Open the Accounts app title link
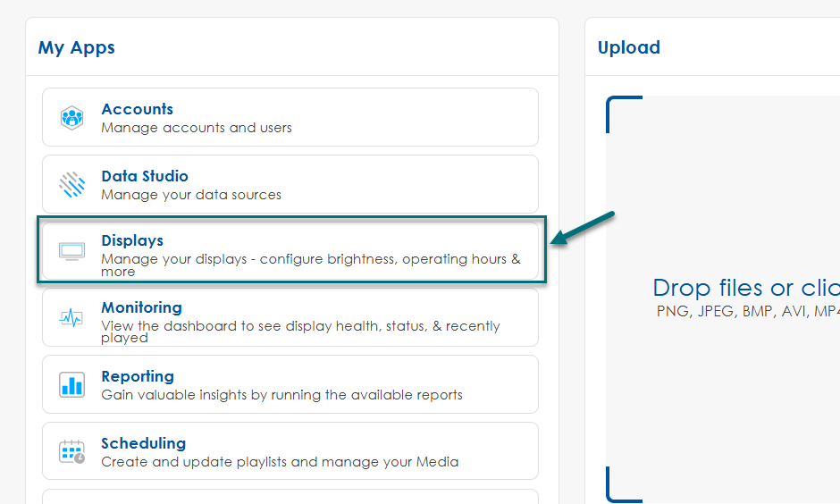The image size is (840, 504). [x=137, y=109]
